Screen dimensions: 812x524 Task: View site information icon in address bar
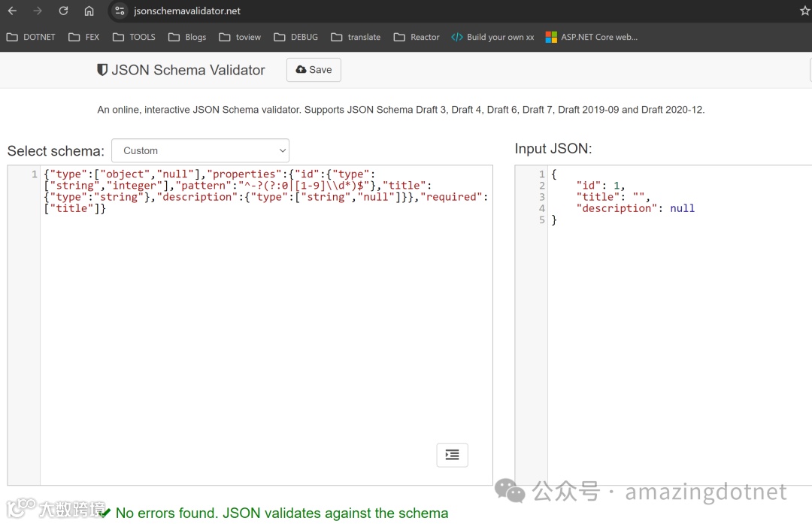(120, 11)
